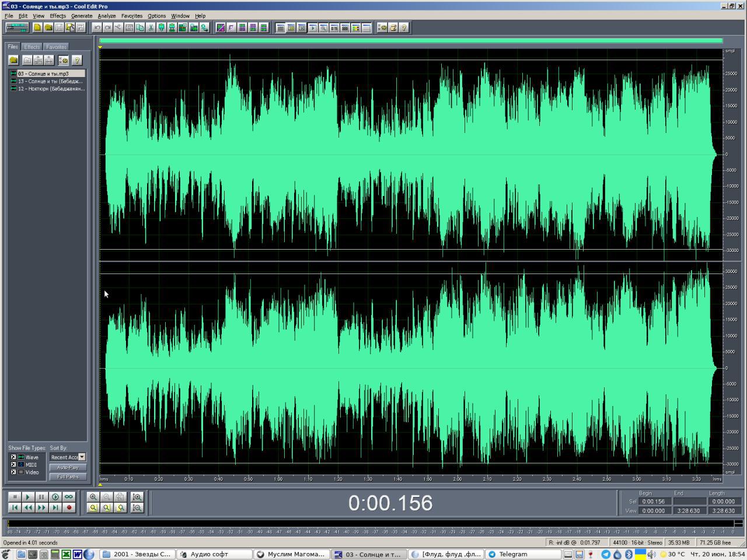Click the Cut scissors icon in the toolbar
Viewport: 747px width, 560px height.
(x=151, y=27)
